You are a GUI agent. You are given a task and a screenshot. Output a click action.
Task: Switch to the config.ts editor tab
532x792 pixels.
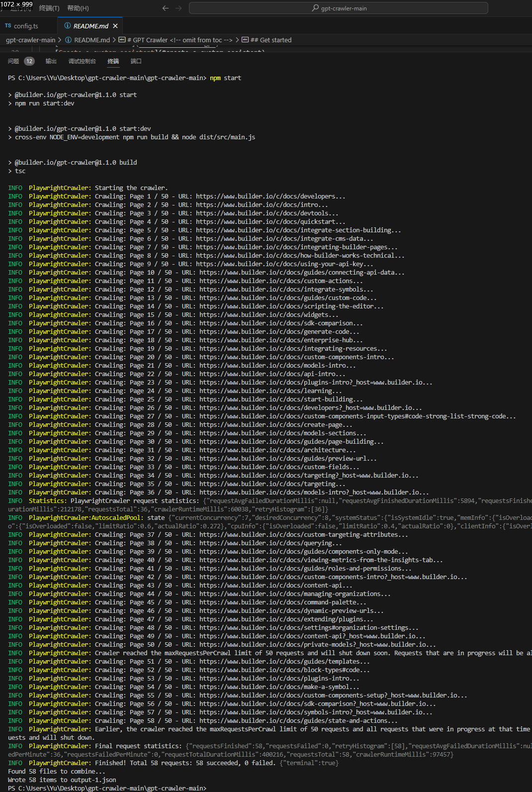click(29, 26)
